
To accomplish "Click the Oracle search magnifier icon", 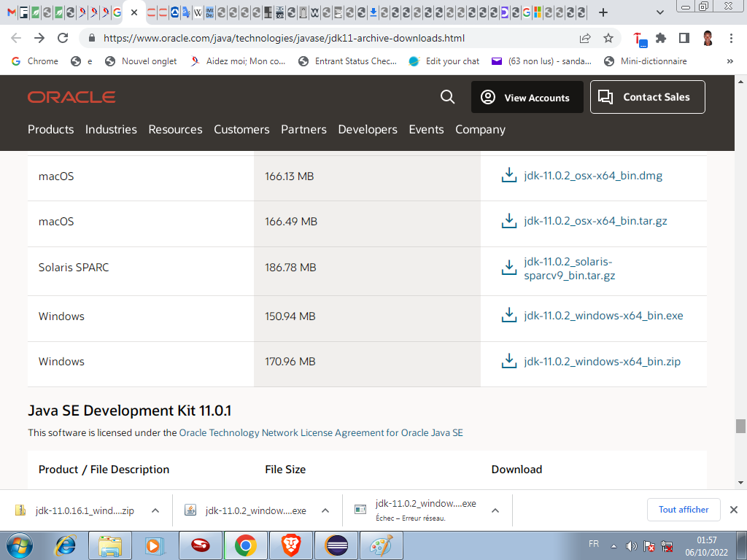I will click(447, 97).
